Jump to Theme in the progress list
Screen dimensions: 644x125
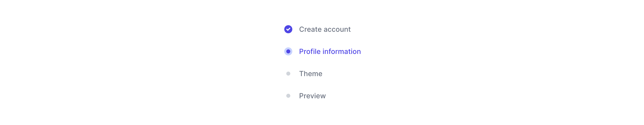point(310,74)
